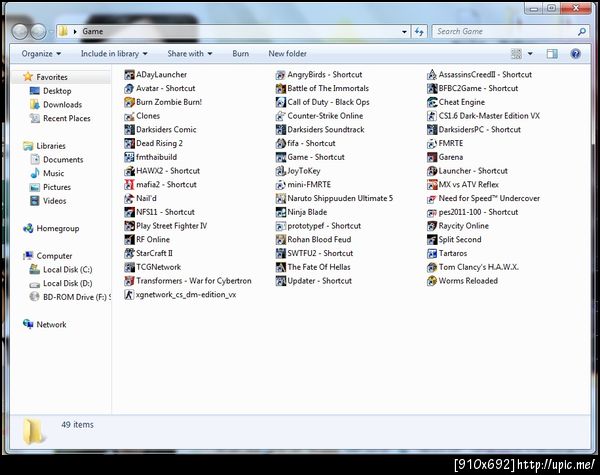Image resolution: width=600 pixels, height=475 pixels.
Task: Click the mafia2 - Shortcut icon
Action: (129, 184)
